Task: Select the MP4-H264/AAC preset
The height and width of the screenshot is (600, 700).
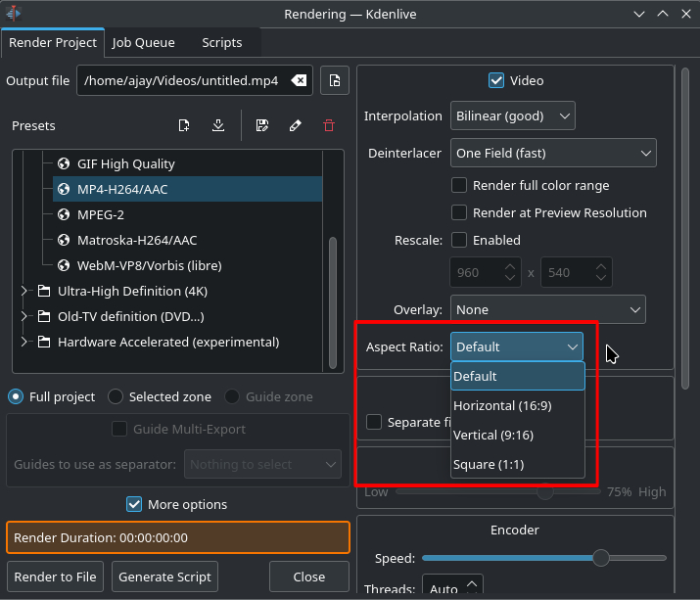Action: pos(188,189)
